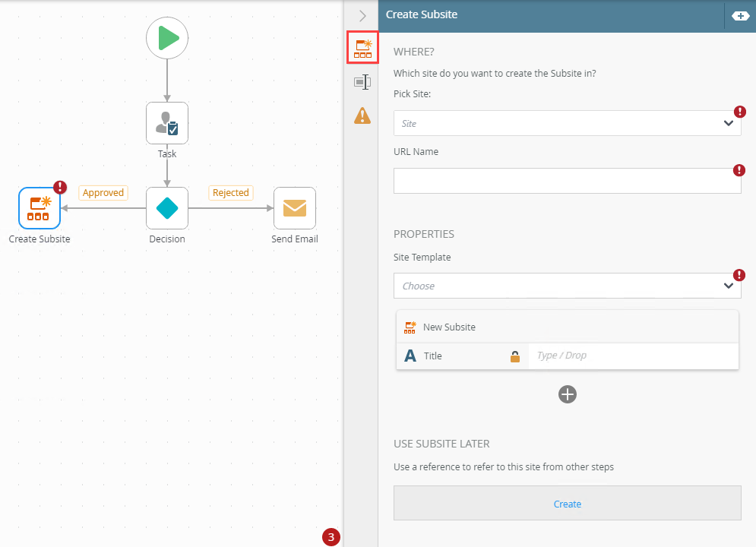The height and width of the screenshot is (547, 756).
Task: Toggle the context browser button in header
Action: 739,15
